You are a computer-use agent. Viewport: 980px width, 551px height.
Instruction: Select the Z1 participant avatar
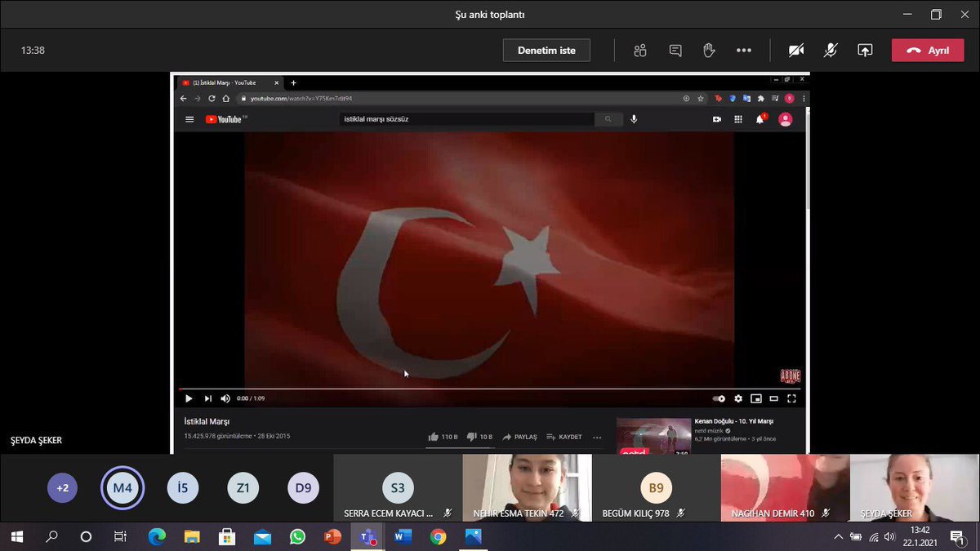pos(243,488)
